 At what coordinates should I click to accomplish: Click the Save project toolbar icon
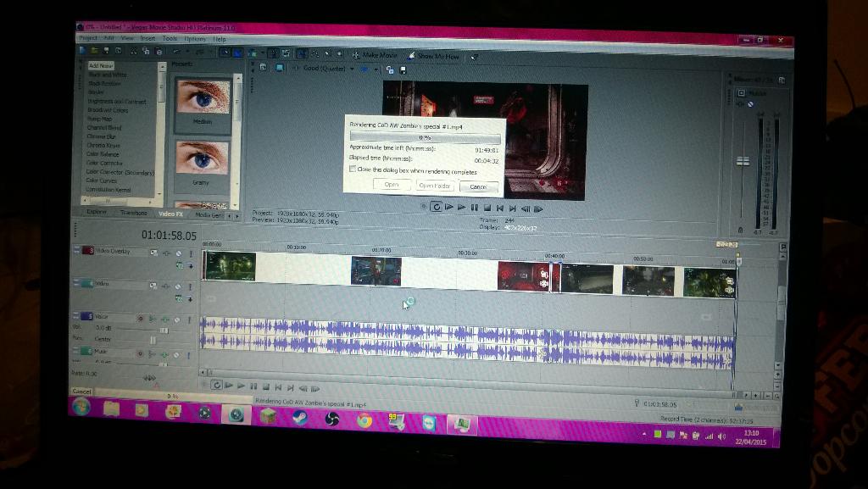[x=106, y=50]
